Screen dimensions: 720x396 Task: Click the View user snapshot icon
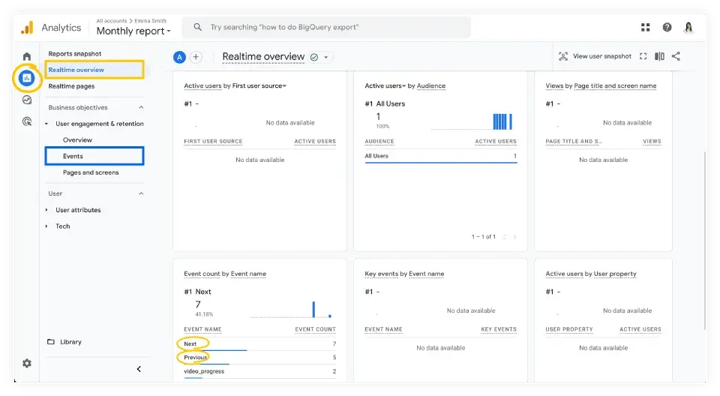coord(563,57)
